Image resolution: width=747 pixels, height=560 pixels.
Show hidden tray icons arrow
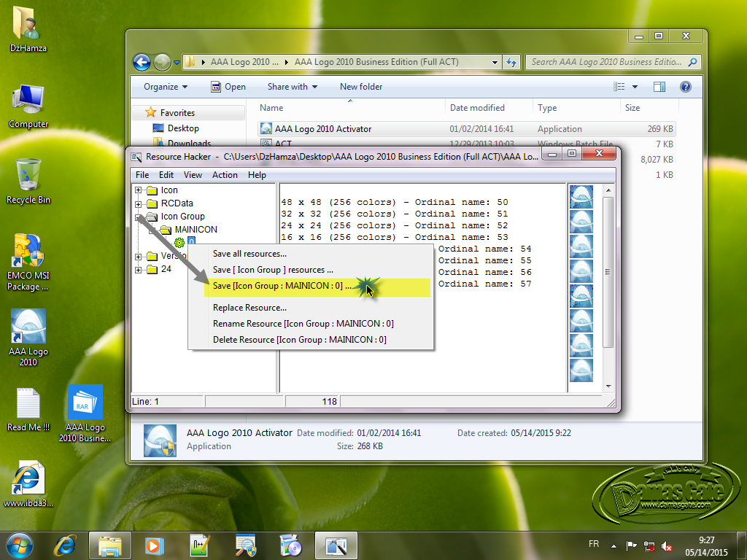(614, 546)
